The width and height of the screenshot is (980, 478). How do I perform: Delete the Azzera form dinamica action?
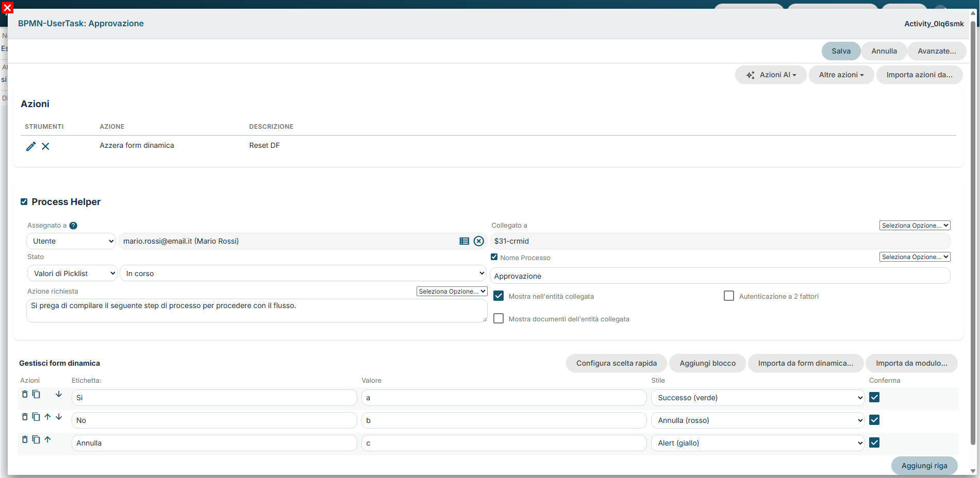45,146
